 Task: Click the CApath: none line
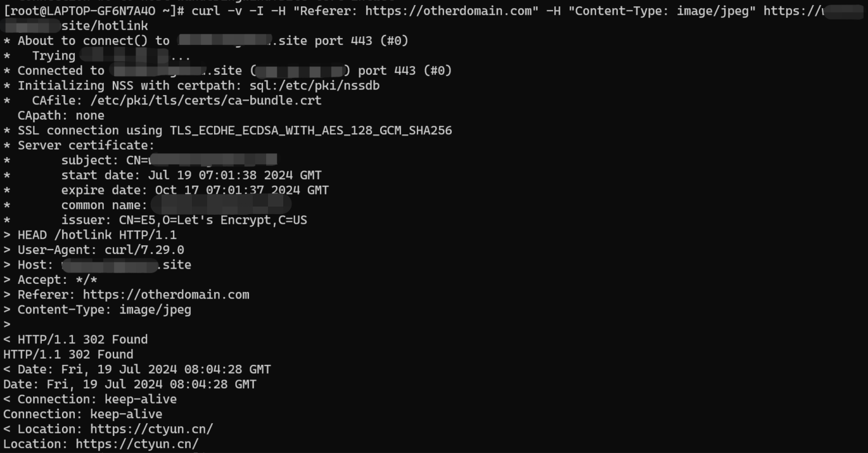61,116
